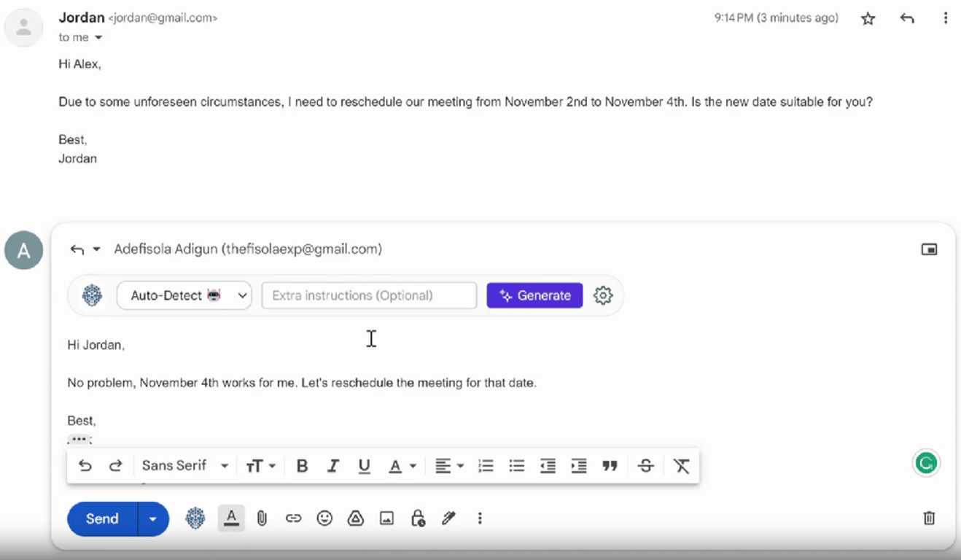Click the 'A' account avatar beside reply
Image resolution: width=961 pixels, height=560 pixels.
pos(24,250)
